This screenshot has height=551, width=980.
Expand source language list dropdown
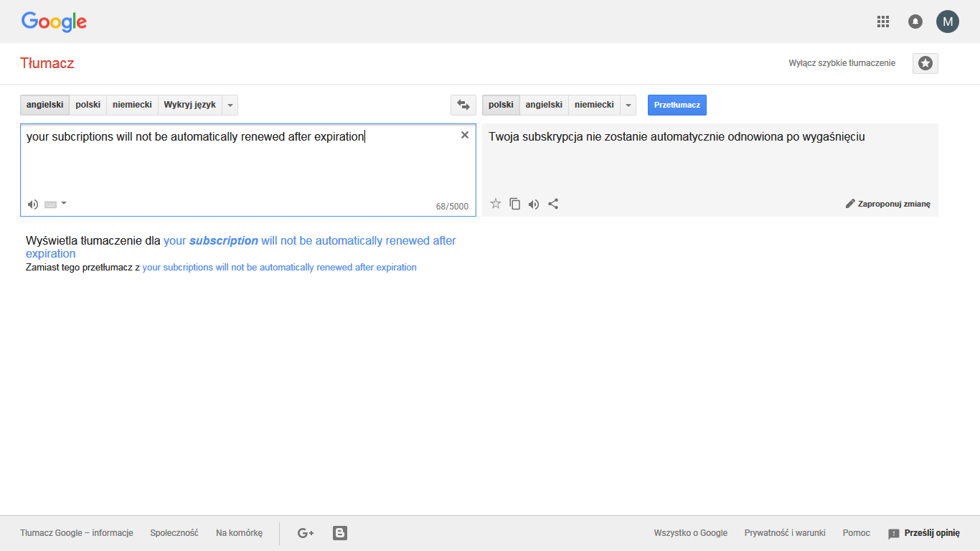click(230, 105)
